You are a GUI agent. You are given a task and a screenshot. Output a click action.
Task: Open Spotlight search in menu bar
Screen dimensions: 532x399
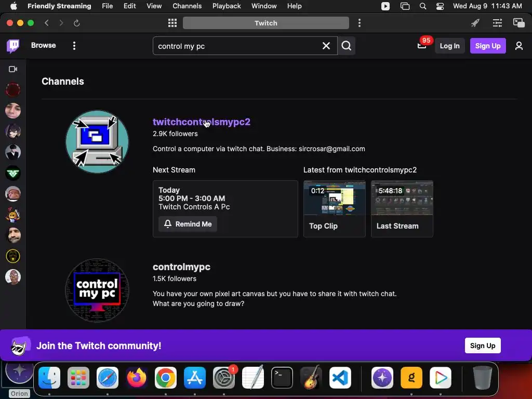pyautogui.click(x=423, y=6)
